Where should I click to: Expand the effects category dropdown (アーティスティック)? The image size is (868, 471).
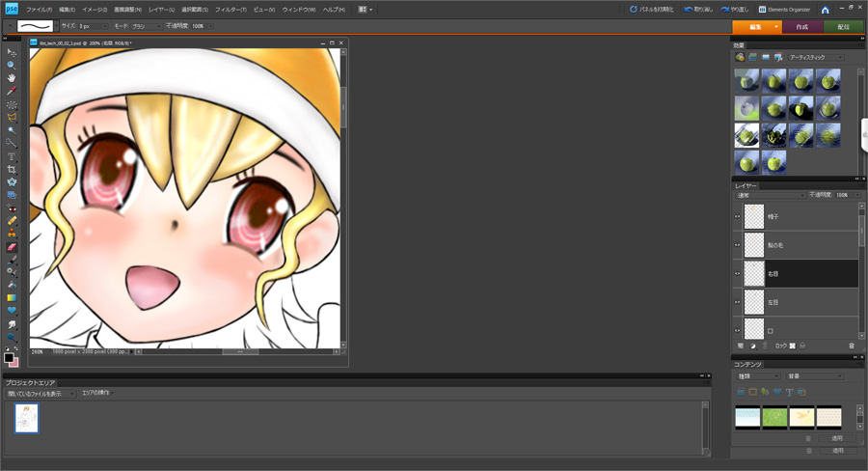[x=815, y=58]
